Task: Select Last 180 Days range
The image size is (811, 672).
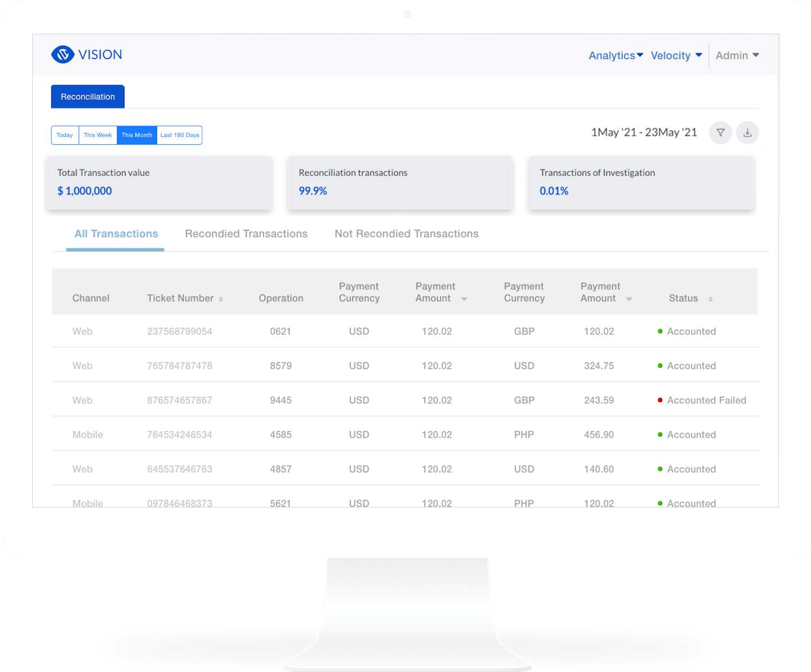Action: 180,135
